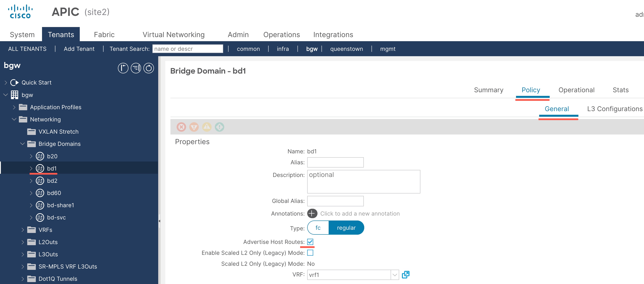This screenshot has width=644, height=284.
Task: Click the Cisco logo
Action: pyautogui.click(x=20, y=12)
